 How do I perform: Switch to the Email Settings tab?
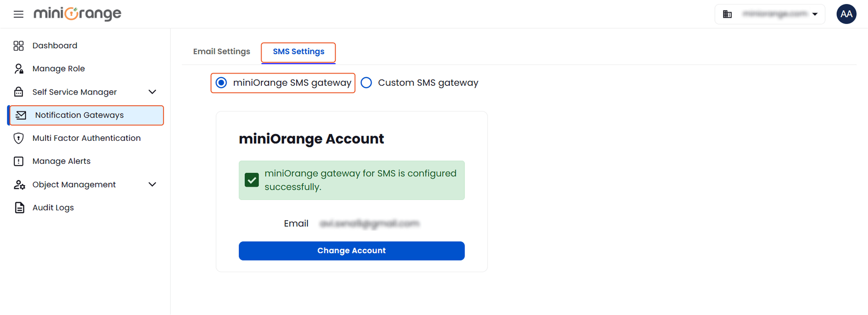221,51
